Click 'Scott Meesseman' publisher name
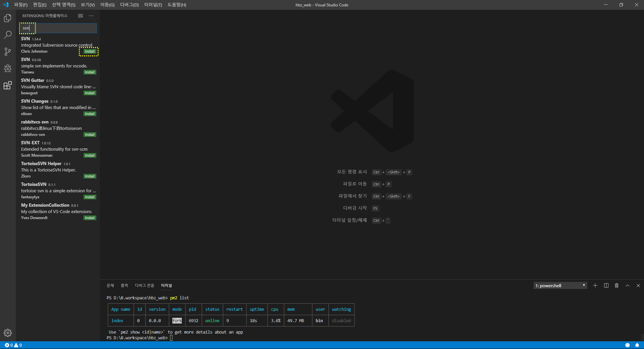The height and width of the screenshot is (349, 644). pos(37,156)
